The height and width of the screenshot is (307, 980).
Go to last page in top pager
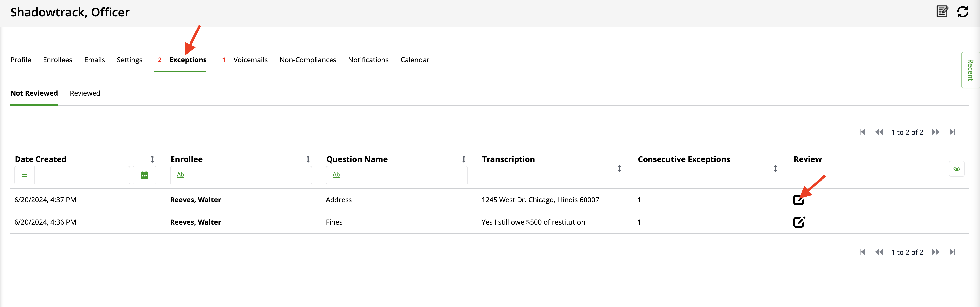(x=952, y=132)
